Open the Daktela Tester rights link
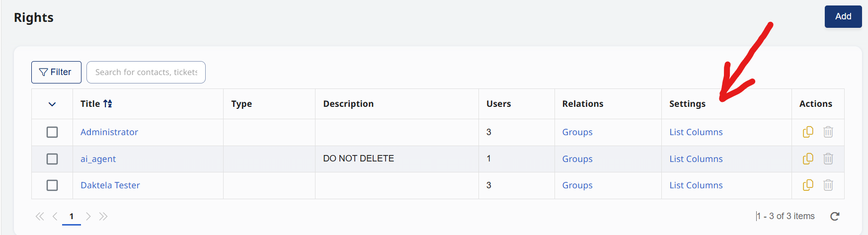This screenshot has width=868, height=235. pos(110,185)
